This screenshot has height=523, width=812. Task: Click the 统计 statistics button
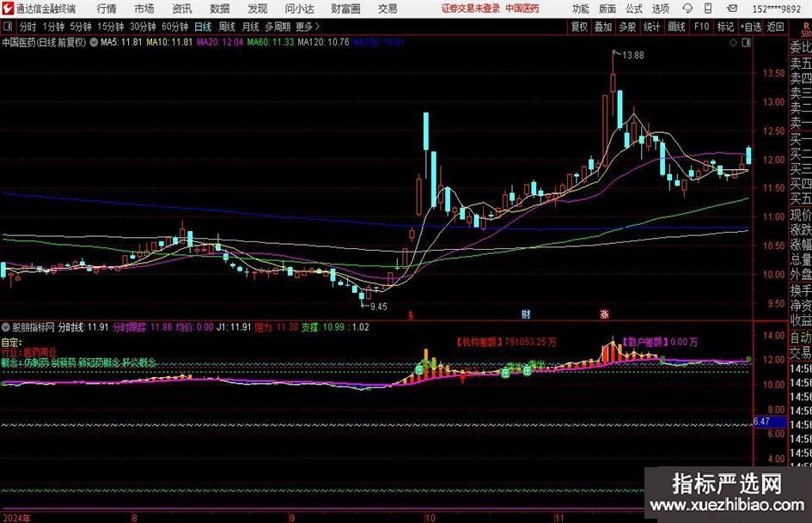[x=651, y=27]
